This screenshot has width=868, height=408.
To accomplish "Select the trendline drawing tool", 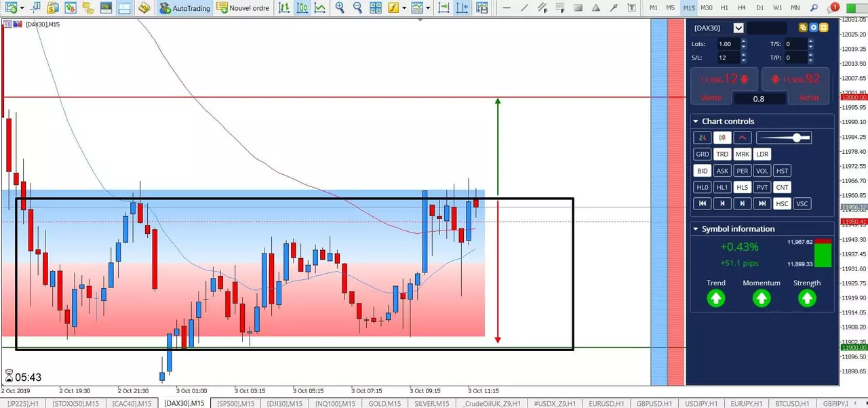I will point(524,8).
